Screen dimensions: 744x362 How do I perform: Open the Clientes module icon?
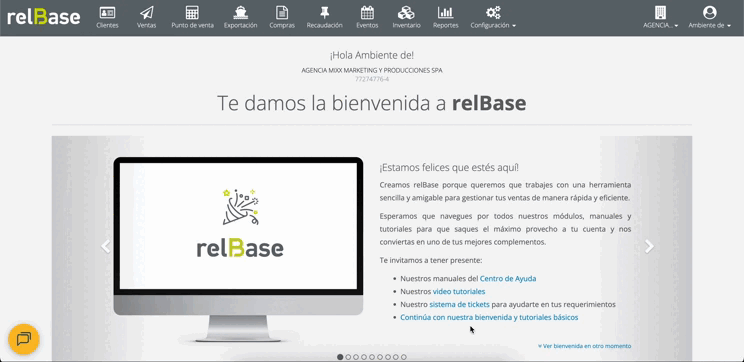pyautogui.click(x=107, y=13)
